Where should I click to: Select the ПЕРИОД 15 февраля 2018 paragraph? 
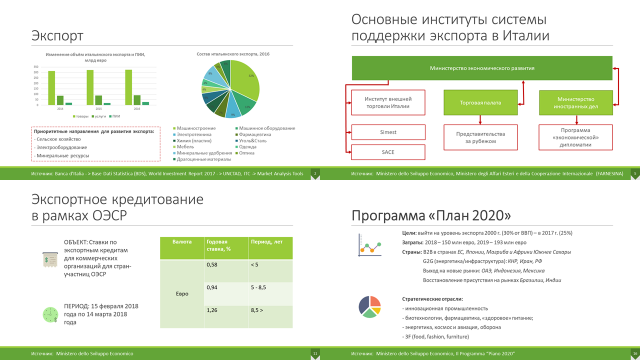tap(101, 314)
